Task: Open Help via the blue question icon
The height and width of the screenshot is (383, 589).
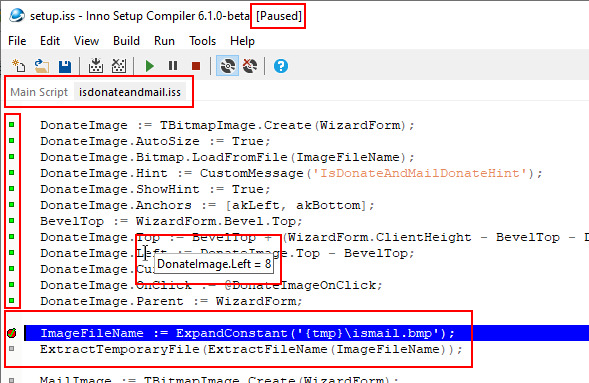Action: tap(281, 66)
